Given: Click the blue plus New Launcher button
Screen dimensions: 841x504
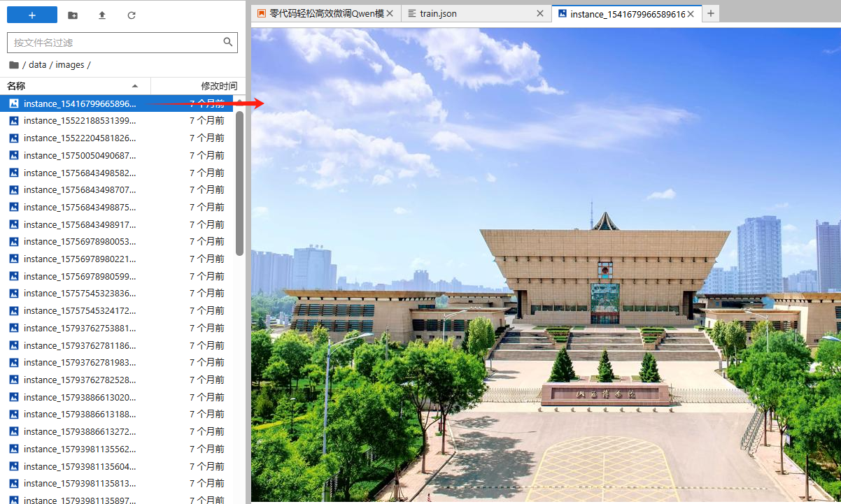Looking at the screenshot, I should (32, 15).
